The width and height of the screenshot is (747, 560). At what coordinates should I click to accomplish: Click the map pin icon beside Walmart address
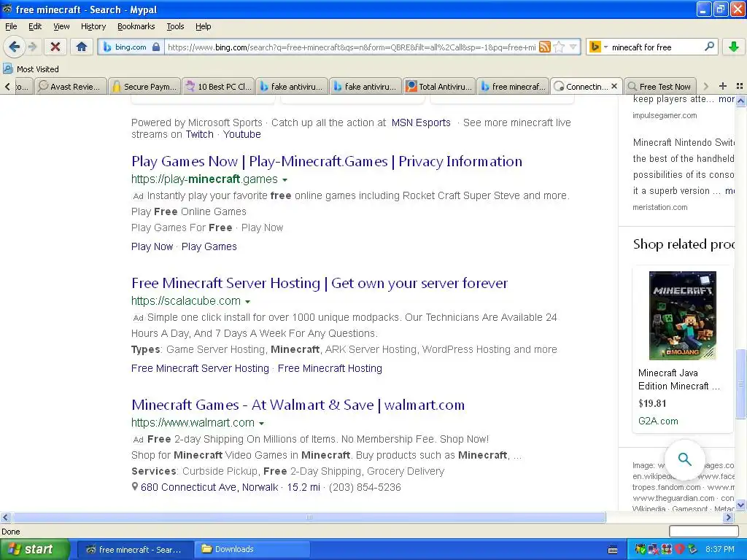coord(135,486)
